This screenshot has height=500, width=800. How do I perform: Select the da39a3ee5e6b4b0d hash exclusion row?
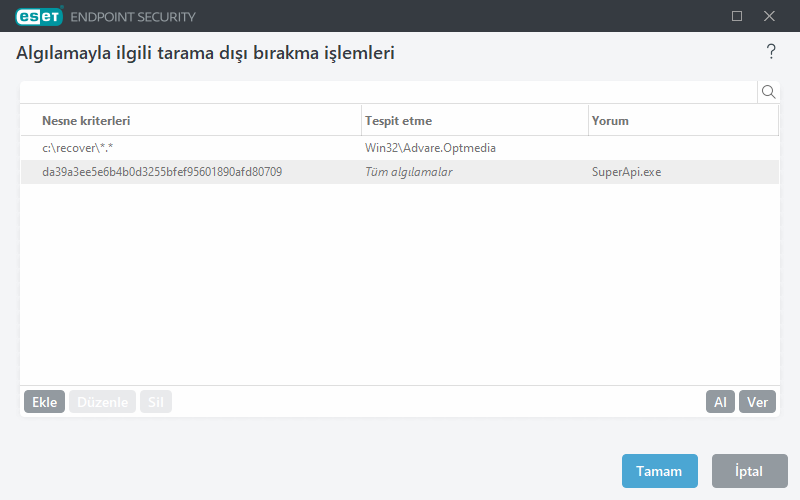pos(399,172)
